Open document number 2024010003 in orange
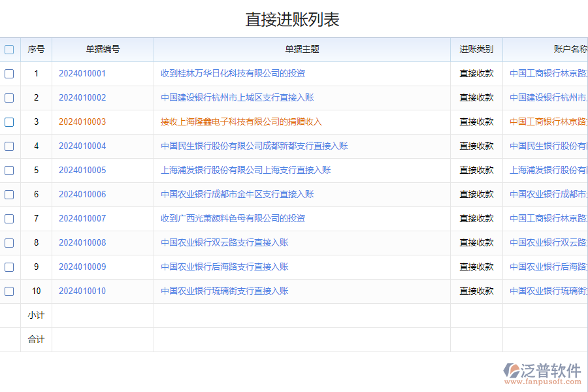Image resolution: width=588 pixels, height=392 pixels. [x=82, y=122]
